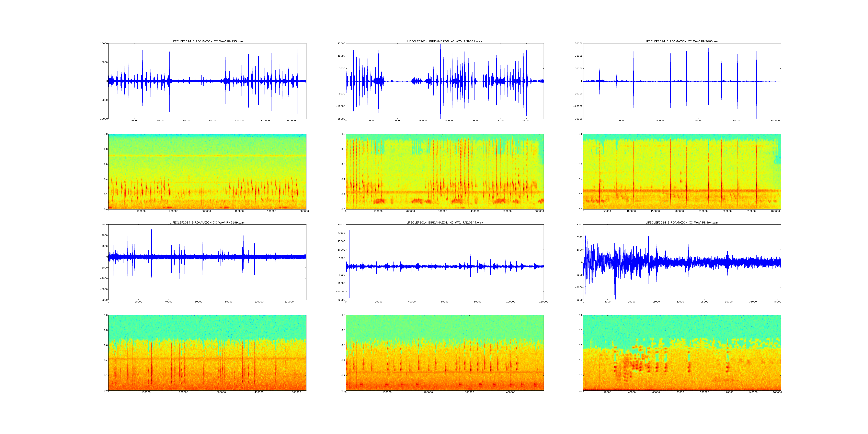Viewport: 868px width, 434px height.
Task: Click the RN935.wav waveform plot
Action: 207,81
